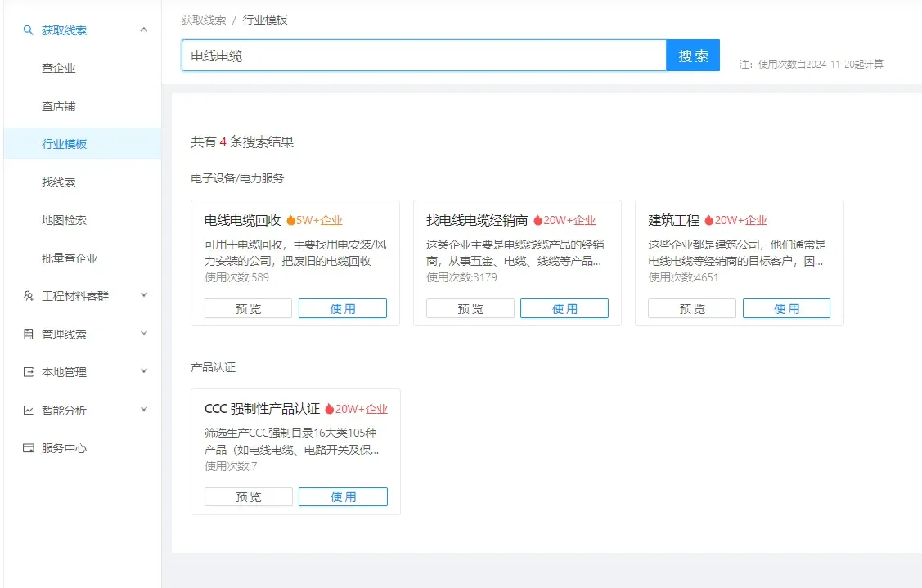Click 行业模板 in the breadcrumb

tap(265, 20)
